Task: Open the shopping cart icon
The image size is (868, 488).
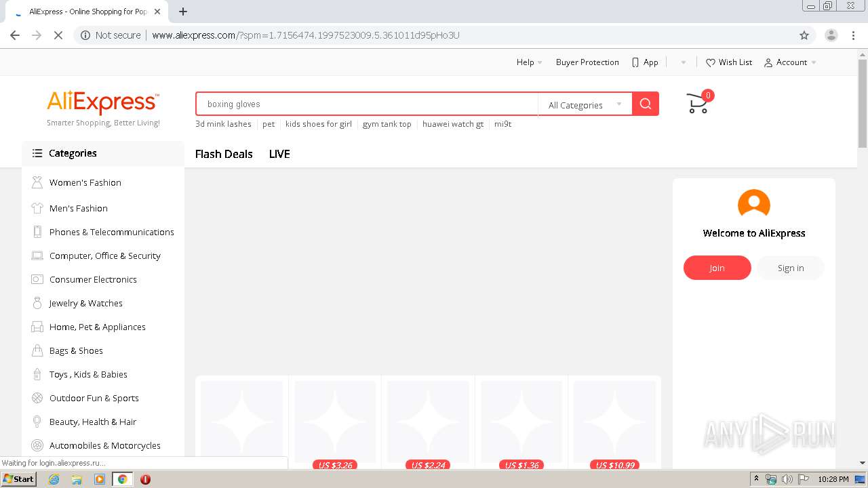Action: (x=697, y=104)
